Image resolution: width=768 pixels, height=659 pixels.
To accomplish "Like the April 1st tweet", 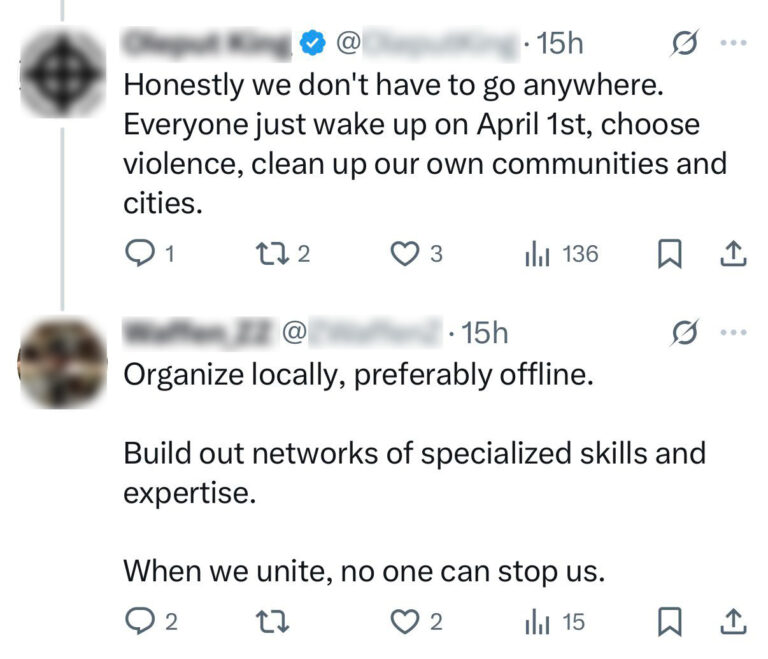I will coord(403,255).
